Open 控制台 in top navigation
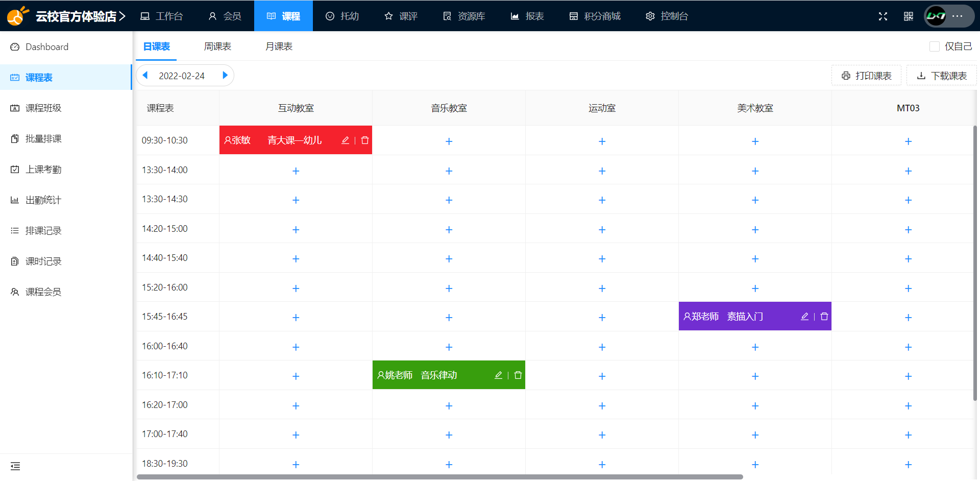 (667, 16)
